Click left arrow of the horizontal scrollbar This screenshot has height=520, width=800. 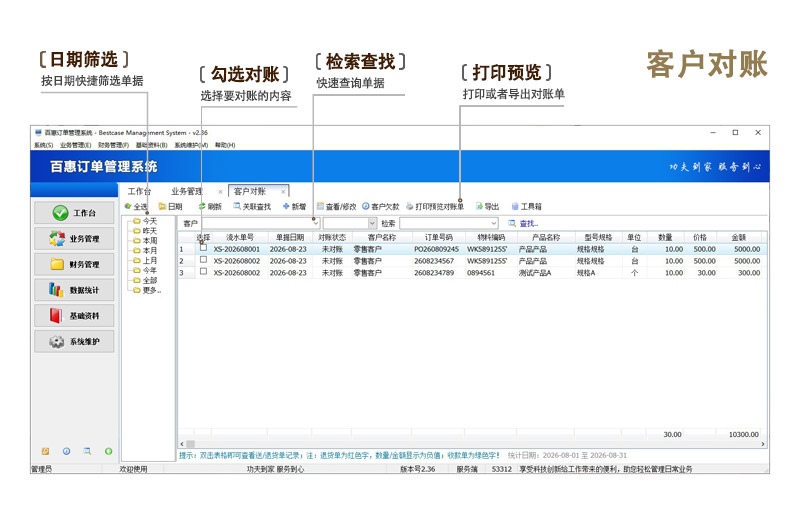pos(182,444)
